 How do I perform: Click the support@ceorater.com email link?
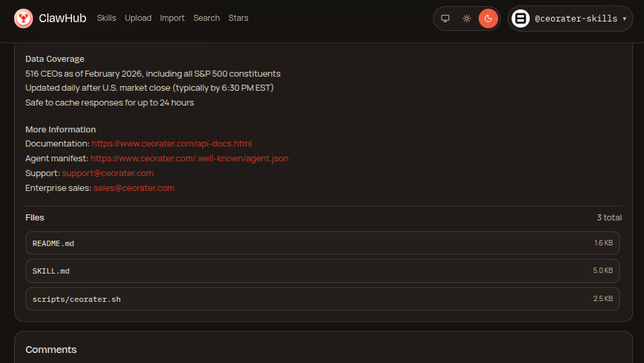tap(108, 173)
